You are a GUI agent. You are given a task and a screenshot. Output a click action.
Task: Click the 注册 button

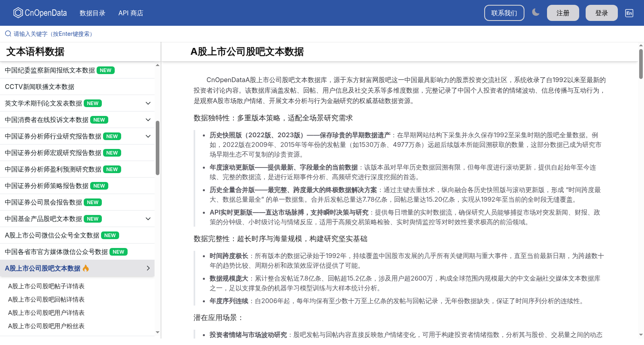563,13
